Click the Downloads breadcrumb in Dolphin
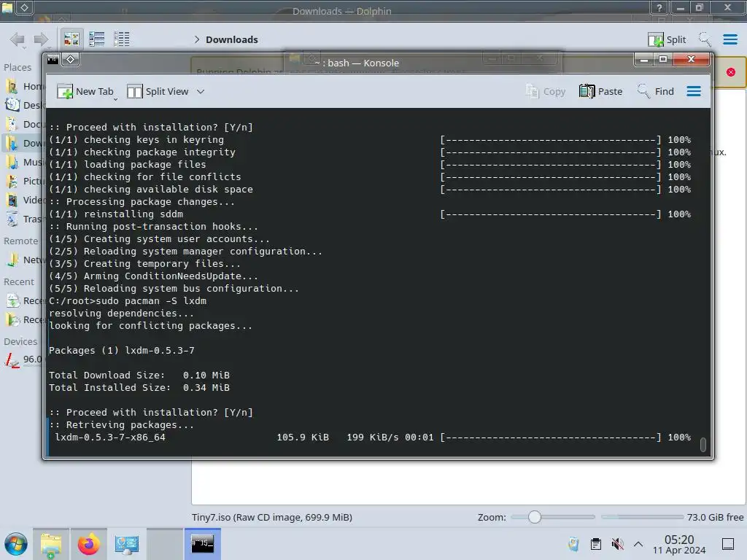This screenshot has width=747, height=560. pyautogui.click(x=231, y=39)
